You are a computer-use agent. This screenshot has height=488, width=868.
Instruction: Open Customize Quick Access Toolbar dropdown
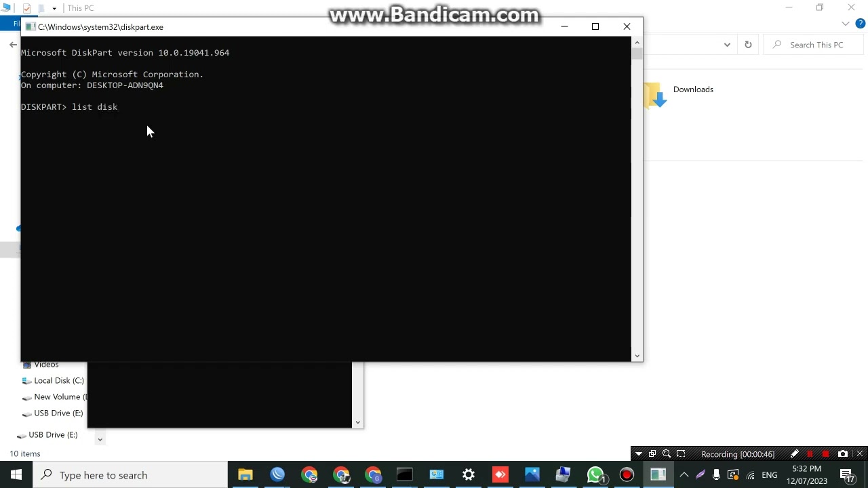point(54,8)
